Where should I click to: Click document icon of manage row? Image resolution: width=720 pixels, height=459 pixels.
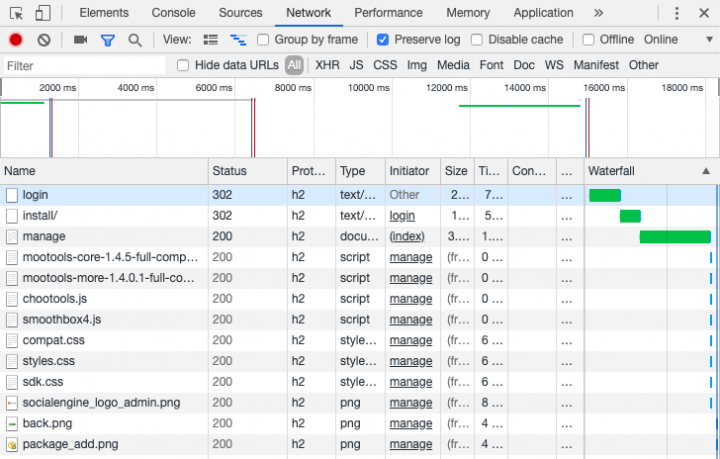coord(11,237)
